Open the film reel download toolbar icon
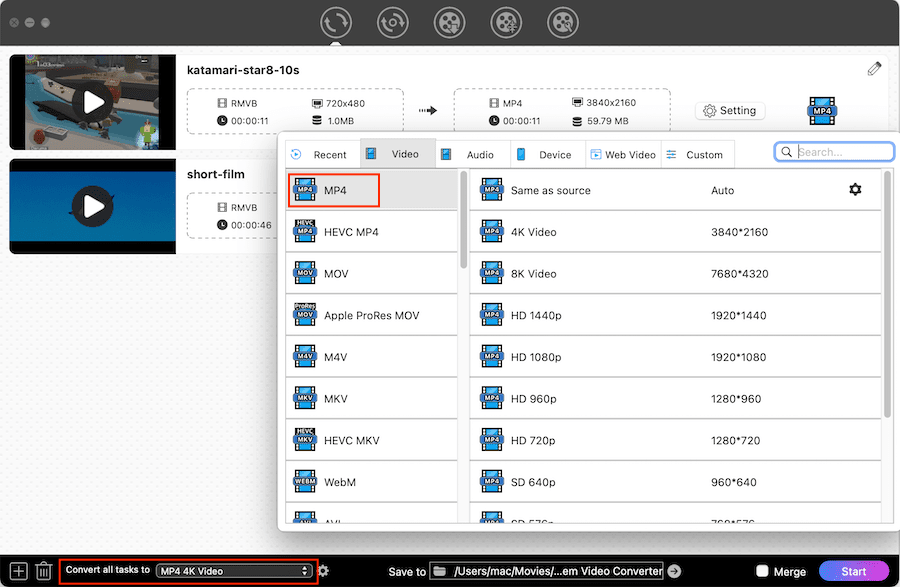 click(449, 23)
